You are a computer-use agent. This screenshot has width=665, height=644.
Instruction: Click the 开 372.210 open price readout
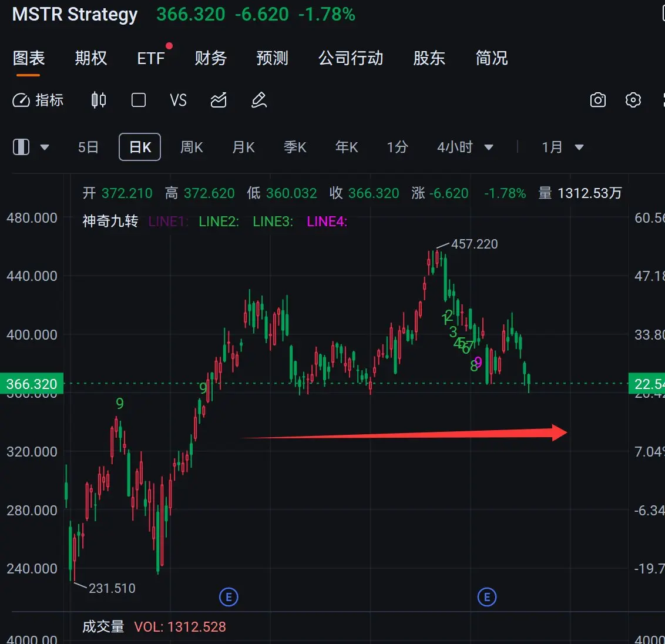(x=117, y=193)
